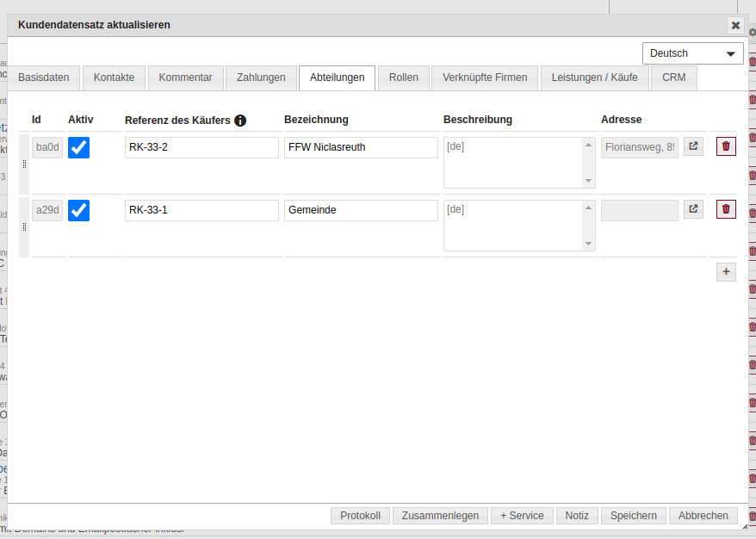Delete the Gemeinde department row

[x=726, y=209]
